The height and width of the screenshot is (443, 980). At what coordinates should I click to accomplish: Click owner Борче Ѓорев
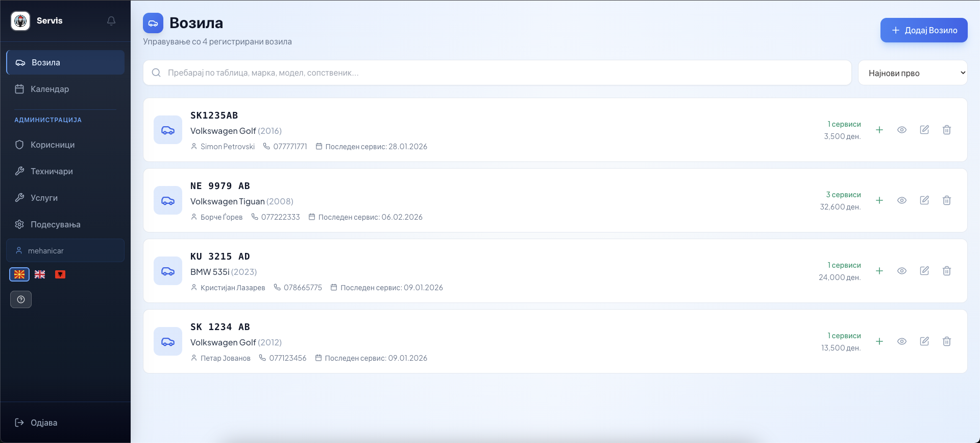[x=222, y=217]
